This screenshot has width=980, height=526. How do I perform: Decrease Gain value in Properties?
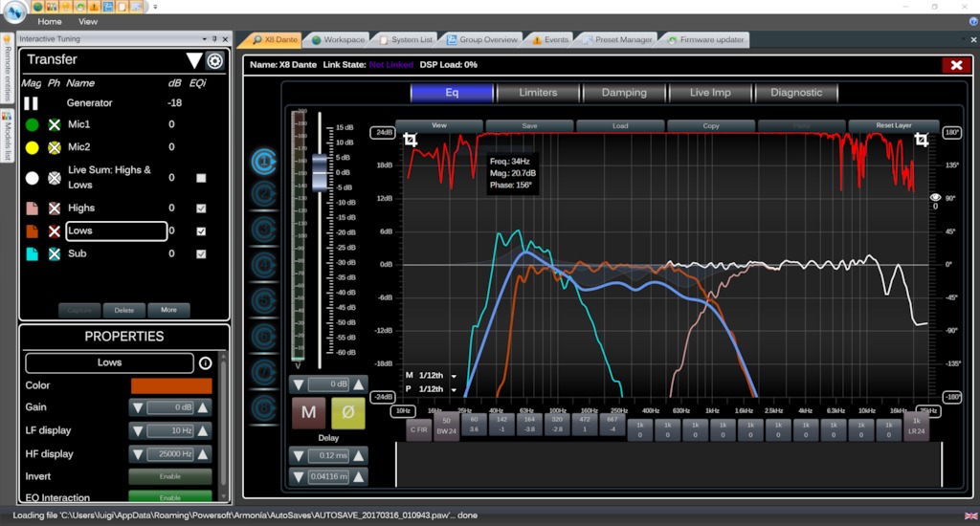(x=138, y=408)
